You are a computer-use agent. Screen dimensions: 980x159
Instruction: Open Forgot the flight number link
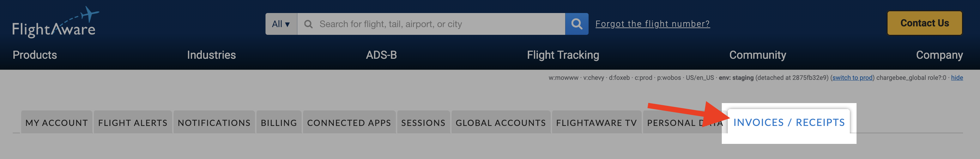652,24
